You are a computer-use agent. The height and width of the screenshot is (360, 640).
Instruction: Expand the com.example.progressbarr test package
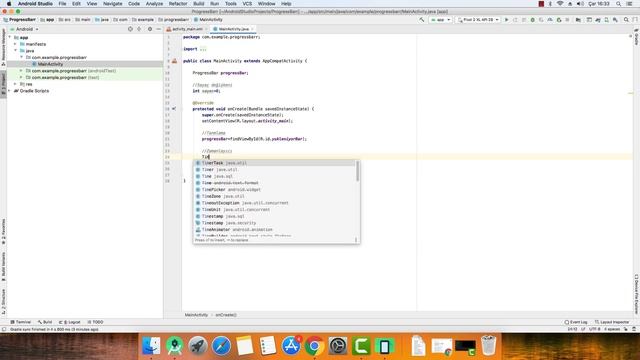pos(21,77)
